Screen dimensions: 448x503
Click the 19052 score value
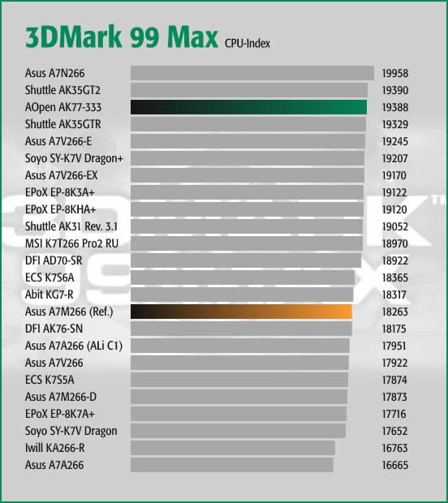click(x=395, y=226)
